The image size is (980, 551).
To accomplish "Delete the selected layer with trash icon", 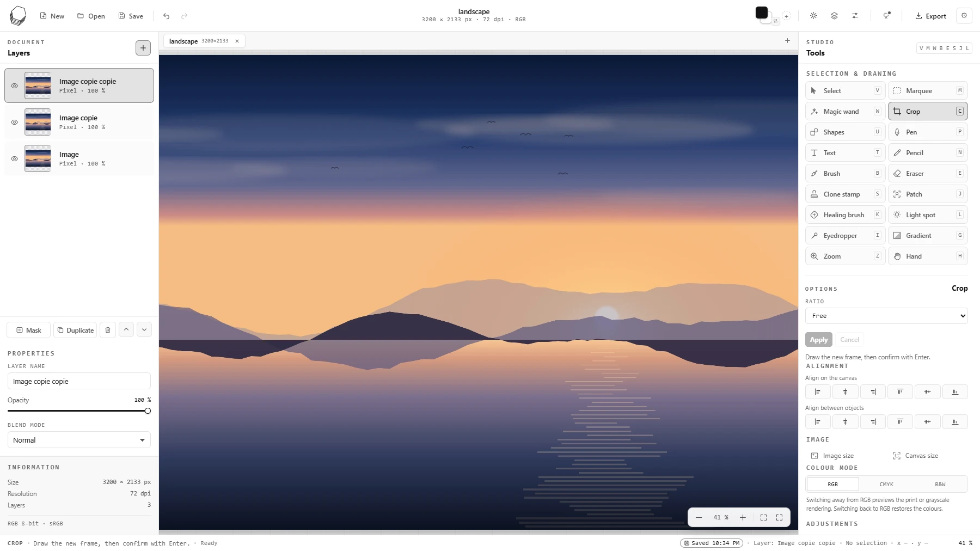I will [x=108, y=330].
